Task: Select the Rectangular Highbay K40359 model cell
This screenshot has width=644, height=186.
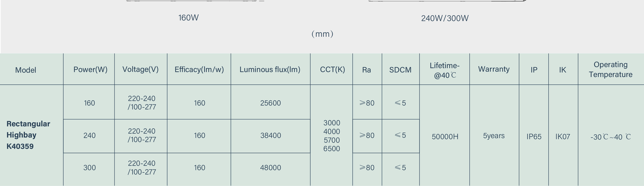Action: point(28,135)
